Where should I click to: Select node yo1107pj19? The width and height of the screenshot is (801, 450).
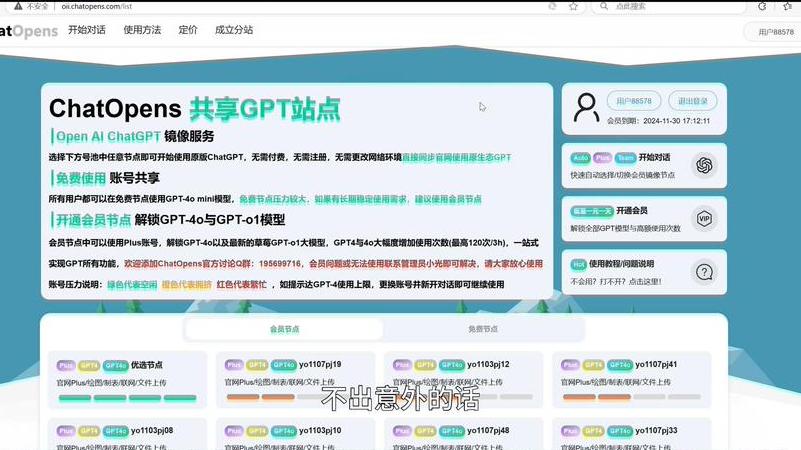pyautogui.click(x=296, y=380)
